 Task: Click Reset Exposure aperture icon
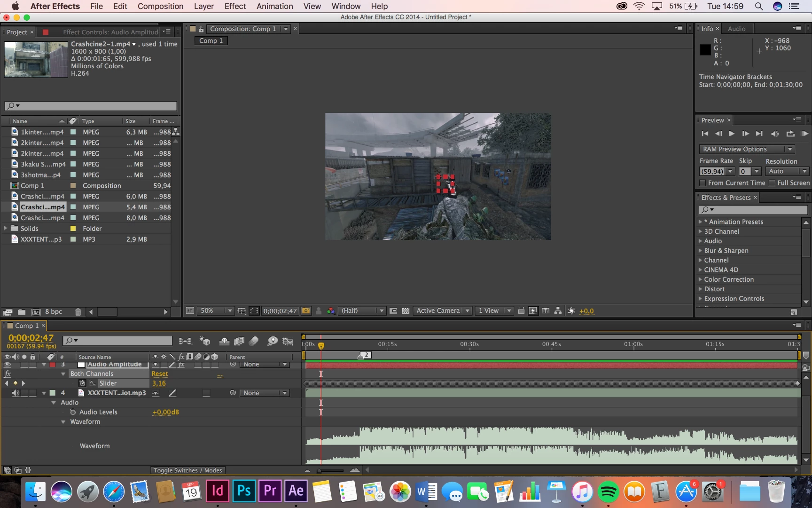(x=571, y=311)
